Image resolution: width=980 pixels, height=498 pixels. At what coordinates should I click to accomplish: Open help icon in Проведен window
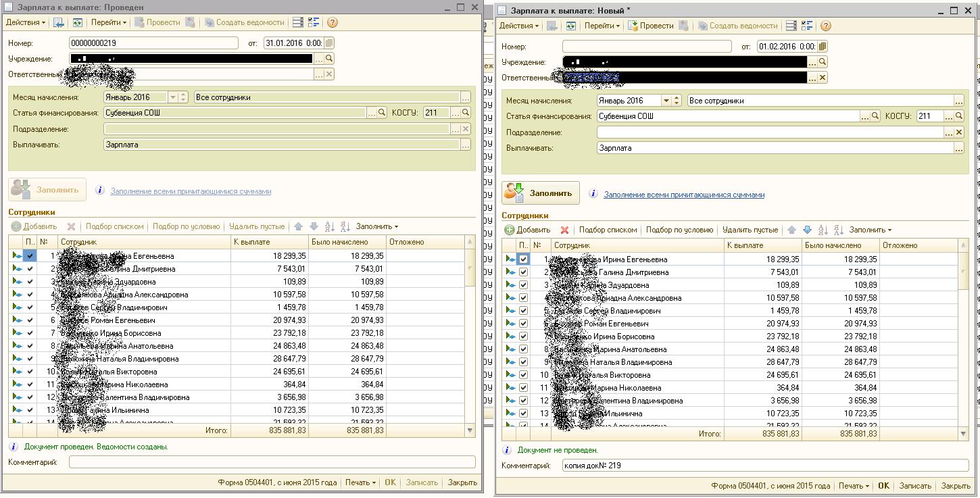(332, 22)
